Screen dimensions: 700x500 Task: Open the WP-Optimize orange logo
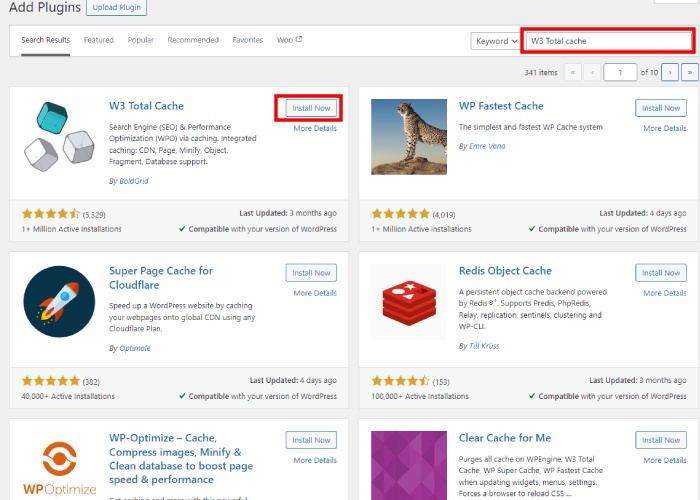[59, 467]
